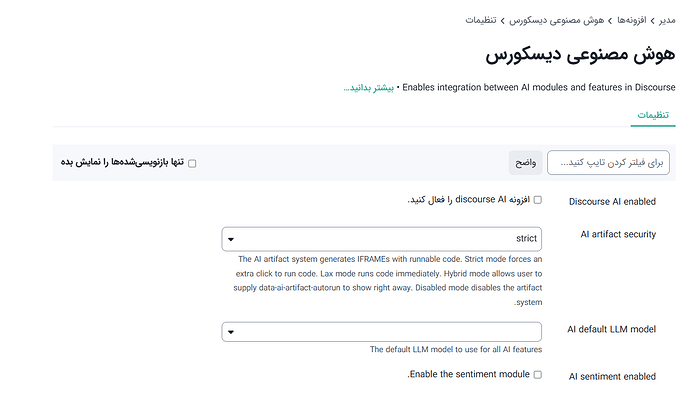Enable the Discourse AI plugin checkbox
Image resolution: width=689 pixels, height=393 pixels.
click(x=537, y=200)
